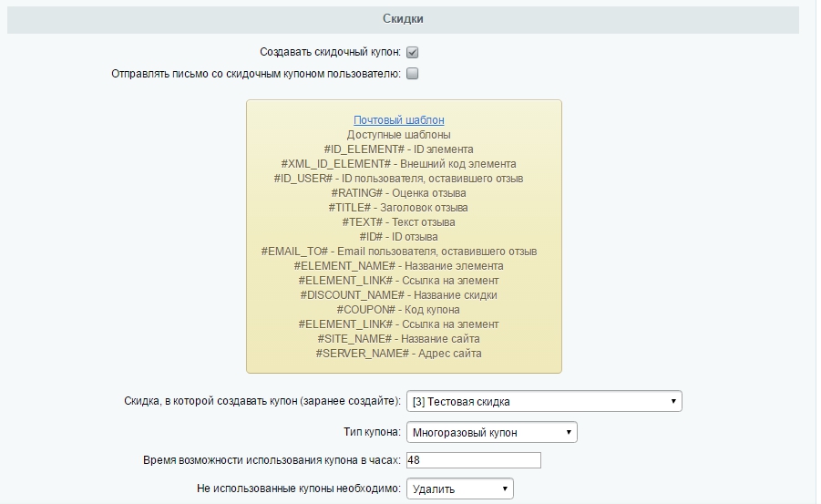This screenshot has width=821, height=504.
Task: Open the [3] Тестовая скидка dropdown
Action: pos(544,401)
